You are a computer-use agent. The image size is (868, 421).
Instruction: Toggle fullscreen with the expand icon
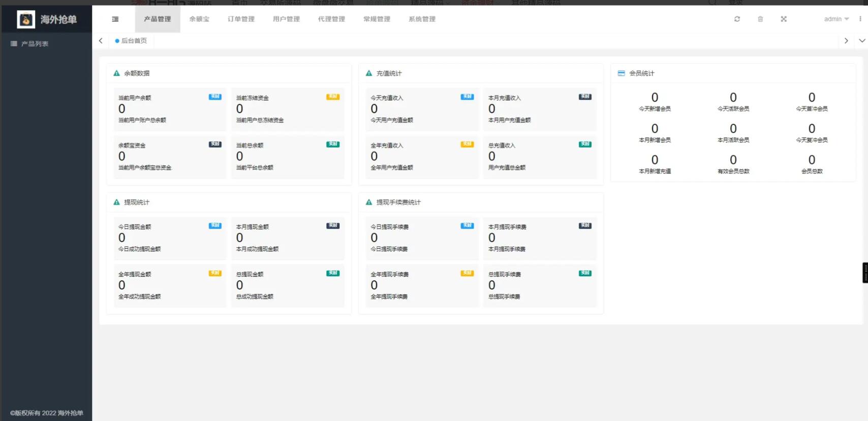click(x=784, y=19)
